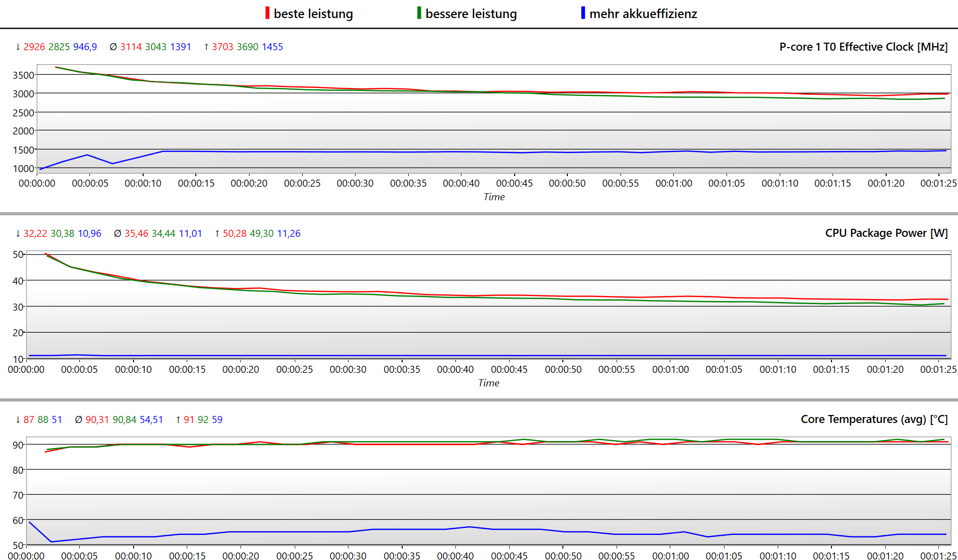Click the minimum clock value 2825
Viewport: 958px width, 560px height.
point(59,47)
